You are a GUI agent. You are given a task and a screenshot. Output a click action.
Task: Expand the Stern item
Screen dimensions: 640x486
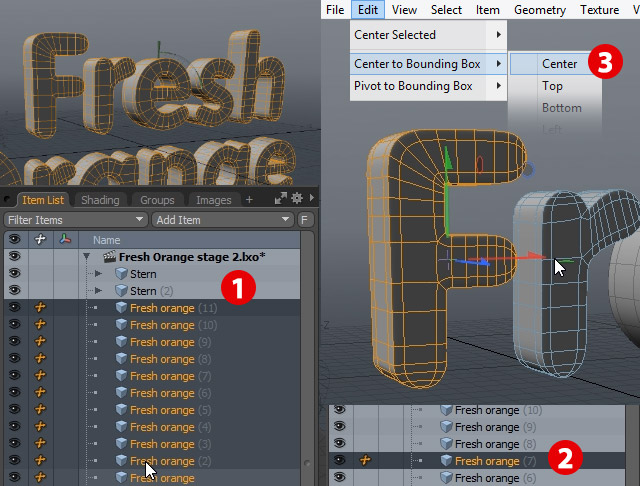point(98,273)
